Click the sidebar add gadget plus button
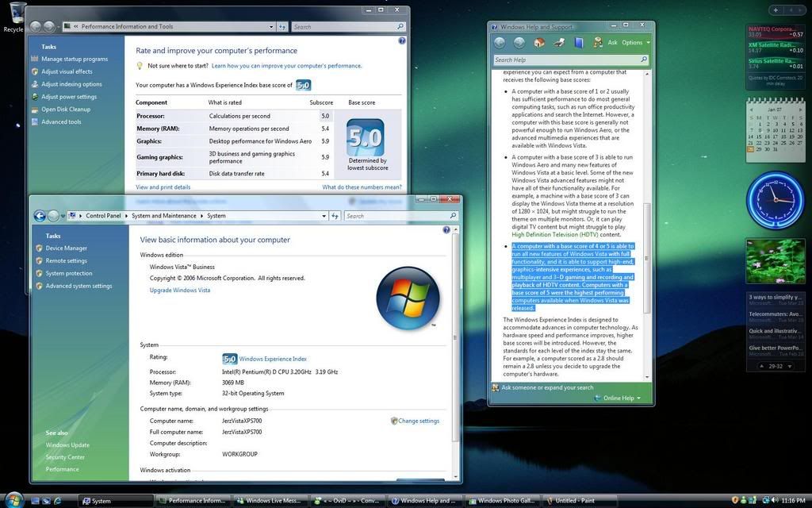The height and width of the screenshot is (508, 812). [776, 10]
